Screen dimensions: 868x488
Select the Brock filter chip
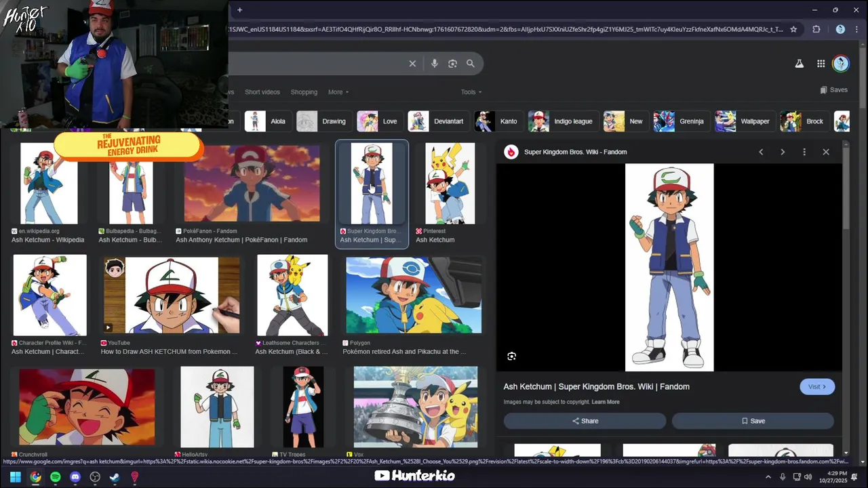point(804,121)
